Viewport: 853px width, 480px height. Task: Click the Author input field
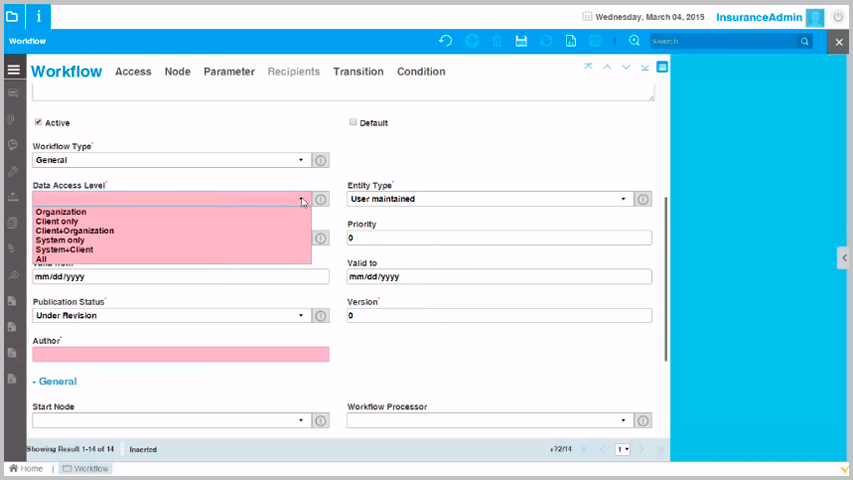181,354
